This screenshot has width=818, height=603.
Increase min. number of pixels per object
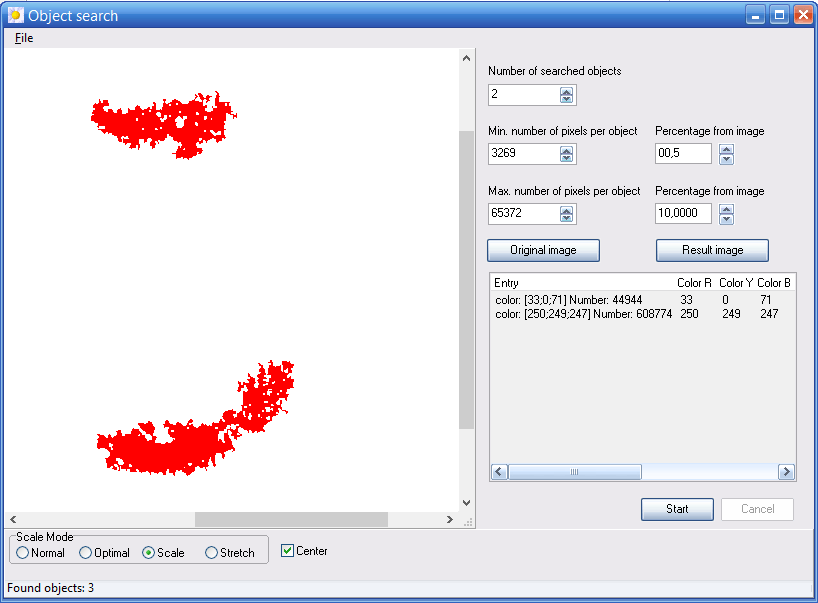point(566,150)
